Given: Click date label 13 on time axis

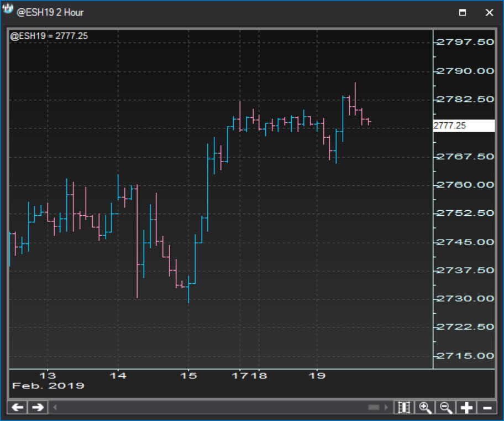Looking at the screenshot, I should pyautogui.click(x=48, y=376).
